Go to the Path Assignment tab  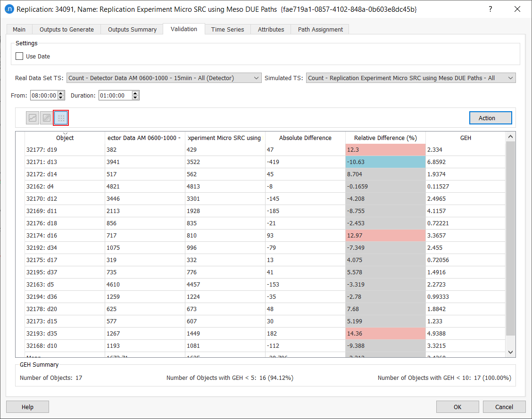pos(320,29)
